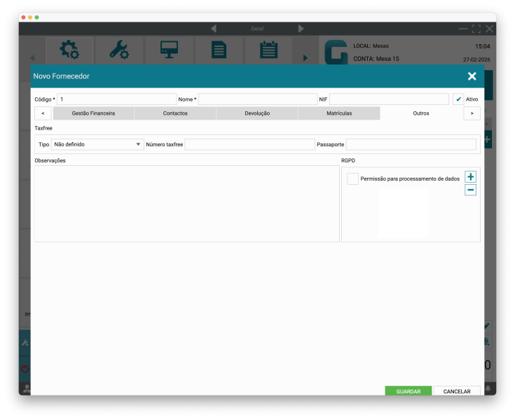Open the Contactos tab
Image resolution: width=515 pixels, height=420 pixels.
point(175,113)
